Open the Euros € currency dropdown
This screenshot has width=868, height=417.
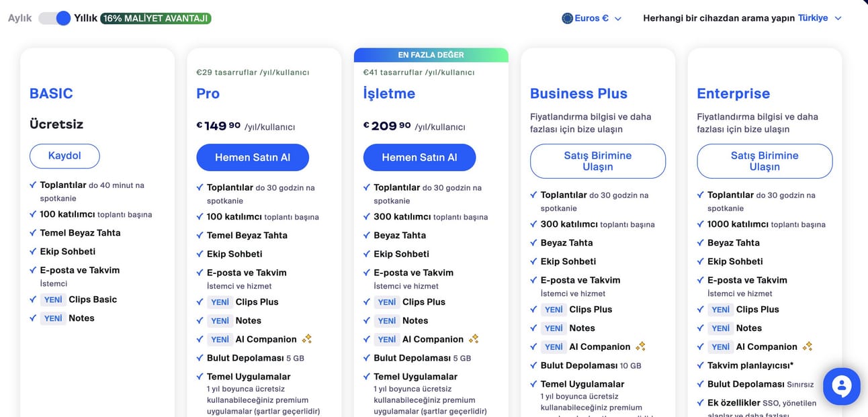(x=592, y=18)
